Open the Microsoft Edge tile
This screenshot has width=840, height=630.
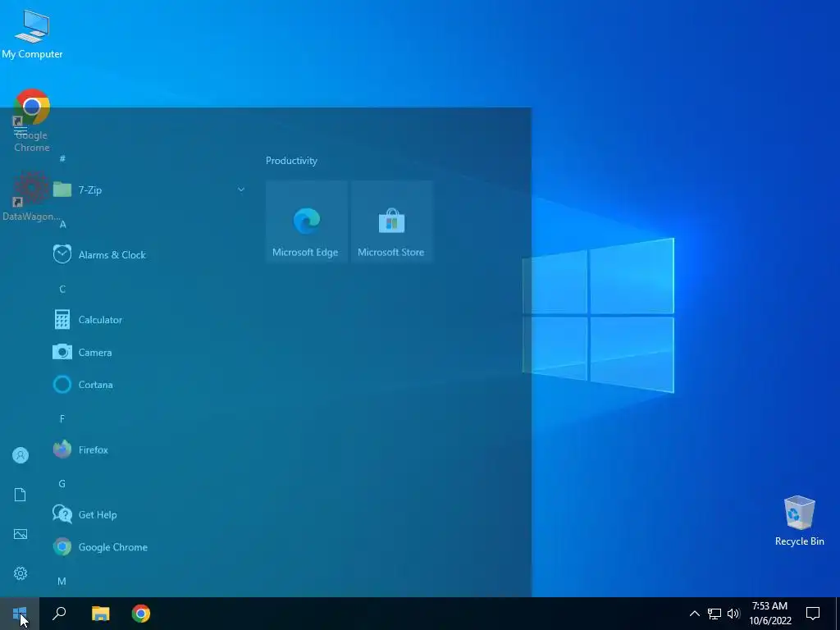(307, 221)
